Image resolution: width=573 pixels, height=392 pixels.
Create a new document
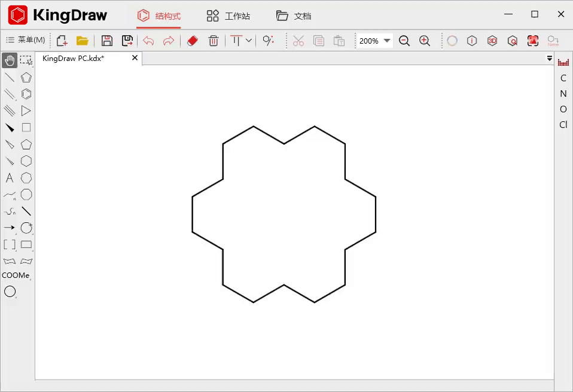[x=62, y=41]
